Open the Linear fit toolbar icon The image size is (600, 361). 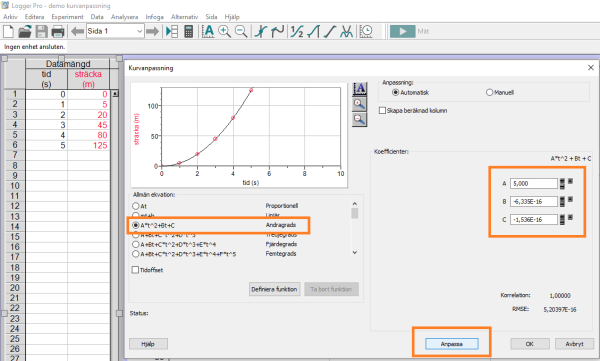[330, 31]
